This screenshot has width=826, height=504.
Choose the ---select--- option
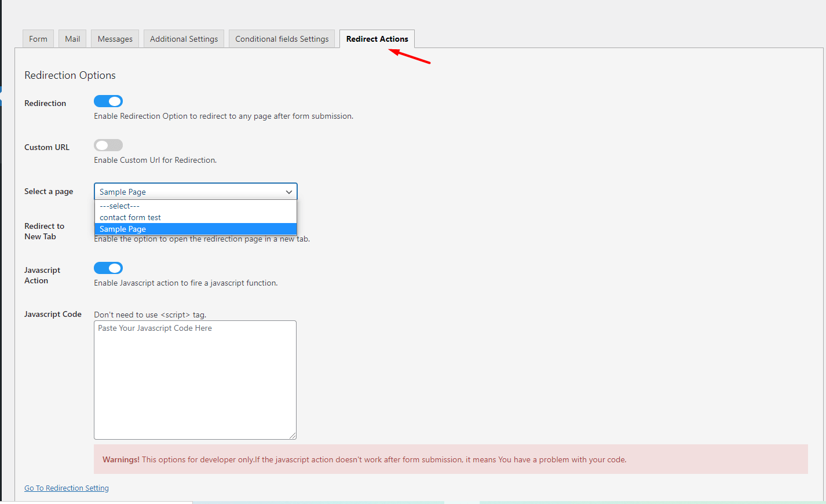tap(196, 206)
